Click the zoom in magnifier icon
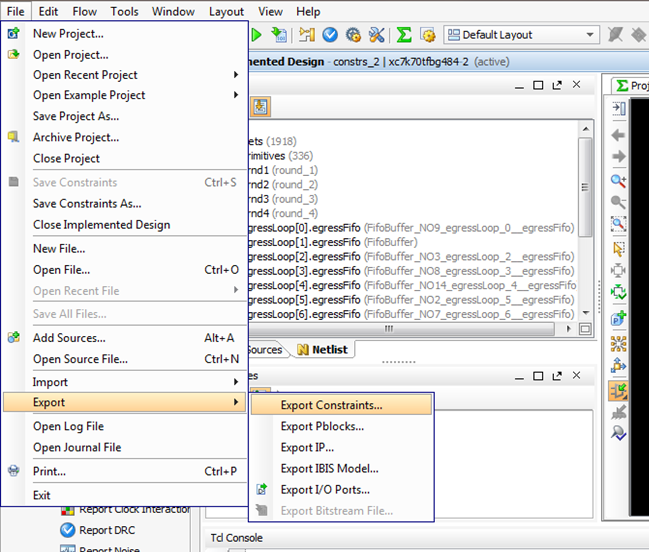The width and height of the screenshot is (649, 552). click(x=619, y=180)
